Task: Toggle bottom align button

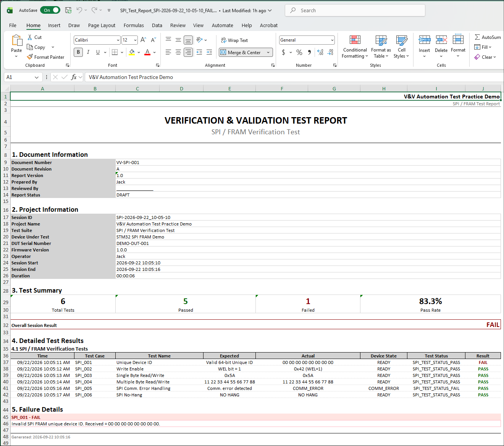Action: [188, 40]
